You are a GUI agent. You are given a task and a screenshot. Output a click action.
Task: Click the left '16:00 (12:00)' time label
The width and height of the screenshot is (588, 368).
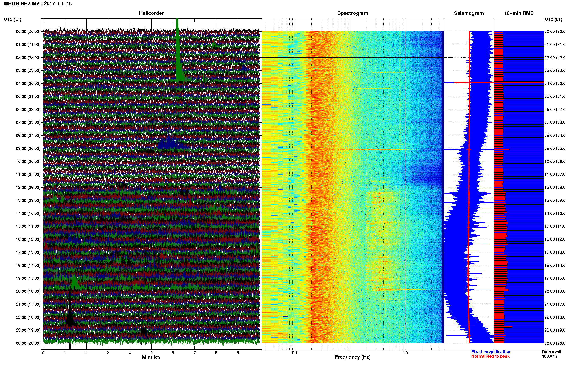click(x=28, y=239)
